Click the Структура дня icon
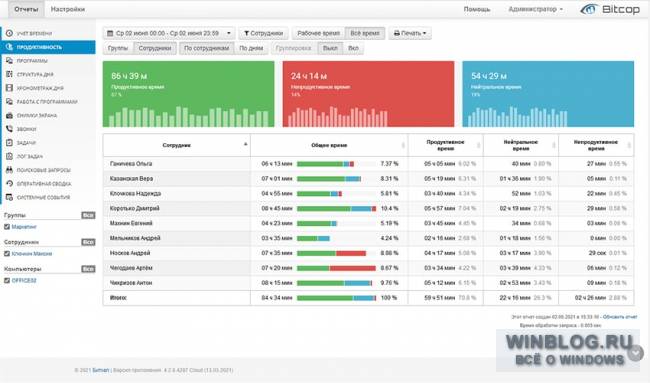Image resolution: width=650 pixels, height=383 pixels. coord(9,74)
